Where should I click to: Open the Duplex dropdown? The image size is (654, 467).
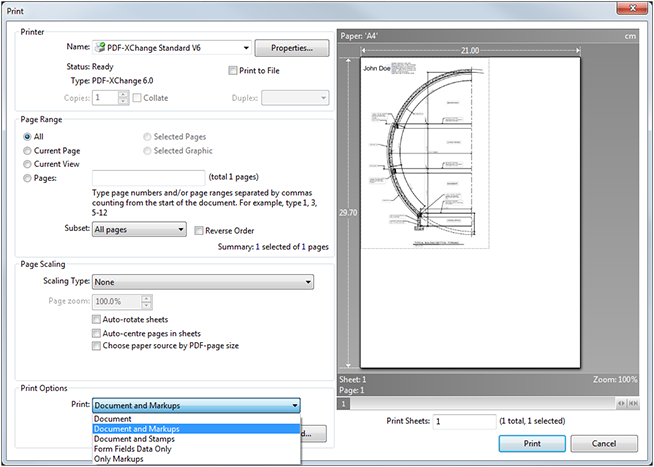point(295,98)
